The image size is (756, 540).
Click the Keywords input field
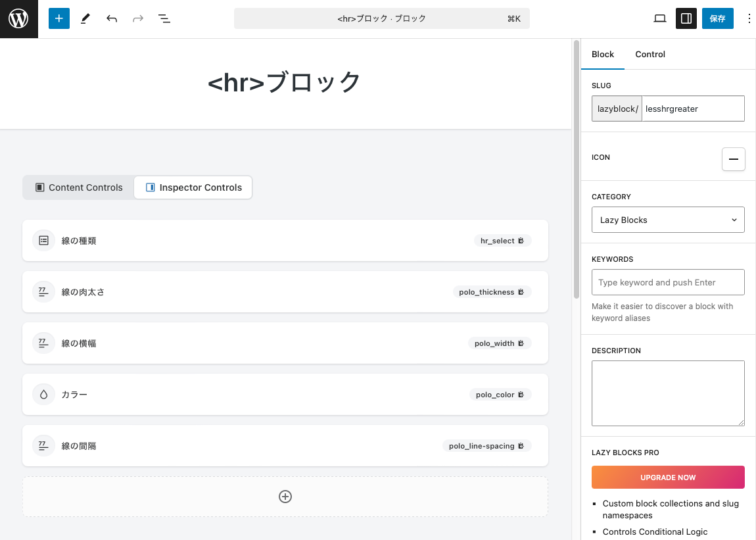click(x=668, y=282)
